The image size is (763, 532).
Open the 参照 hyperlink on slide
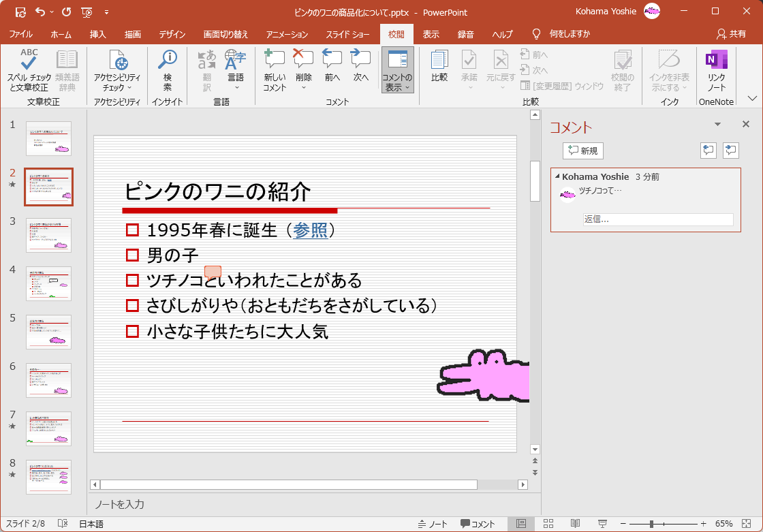[310, 230]
